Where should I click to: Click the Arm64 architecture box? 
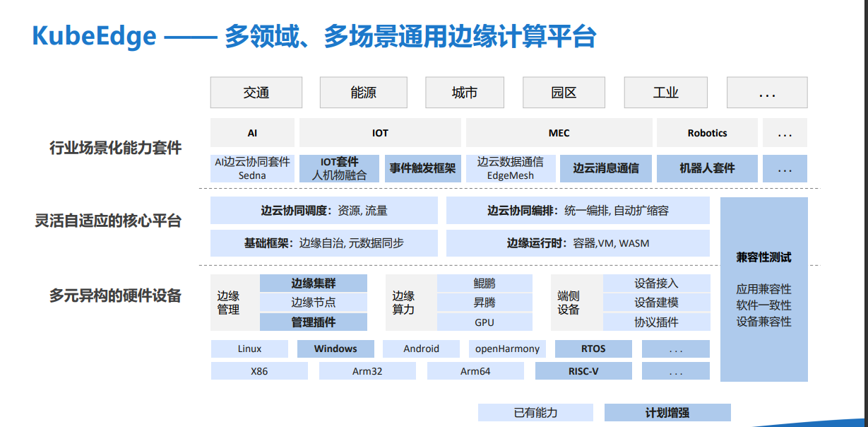tap(475, 370)
